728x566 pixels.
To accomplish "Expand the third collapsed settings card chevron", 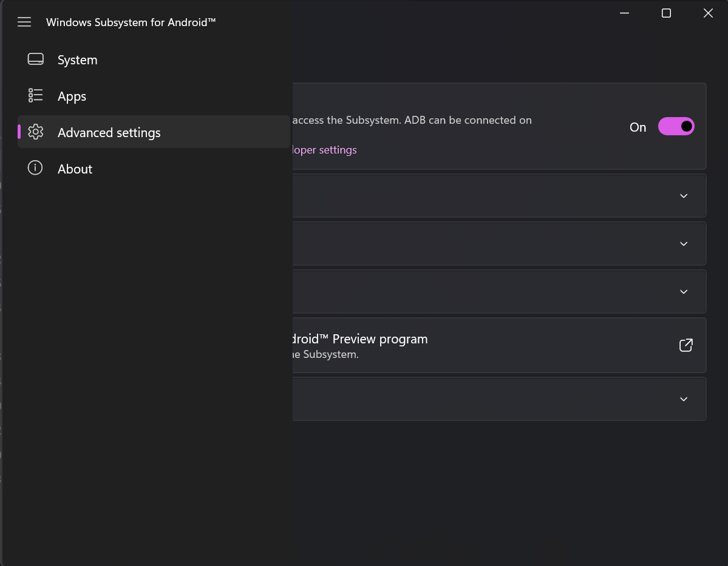I will click(684, 292).
